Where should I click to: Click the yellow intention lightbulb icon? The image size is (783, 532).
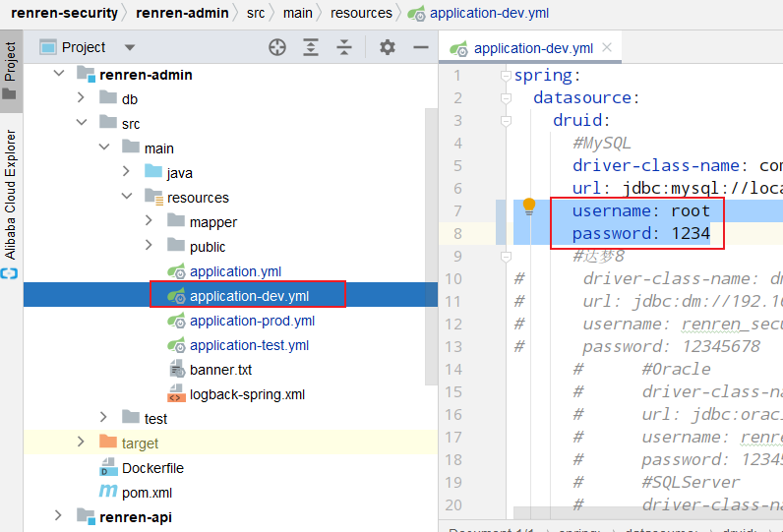point(529,207)
